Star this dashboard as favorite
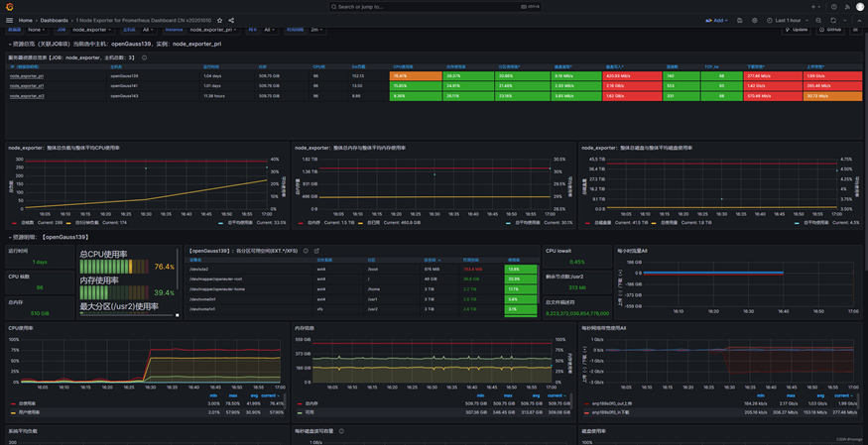This screenshot has height=445, width=868. 219,20
